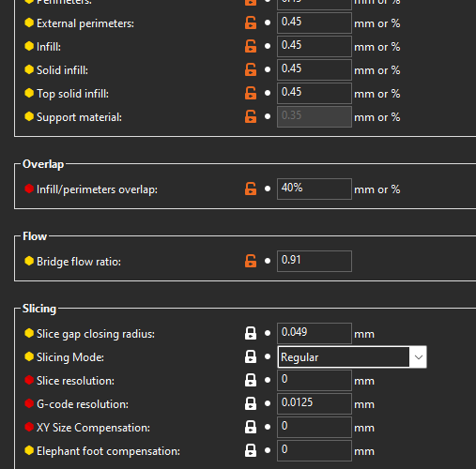Image resolution: width=476 pixels, height=469 pixels.
Task: Select the Regular slicing mode combo box
Action: click(x=352, y=357)
